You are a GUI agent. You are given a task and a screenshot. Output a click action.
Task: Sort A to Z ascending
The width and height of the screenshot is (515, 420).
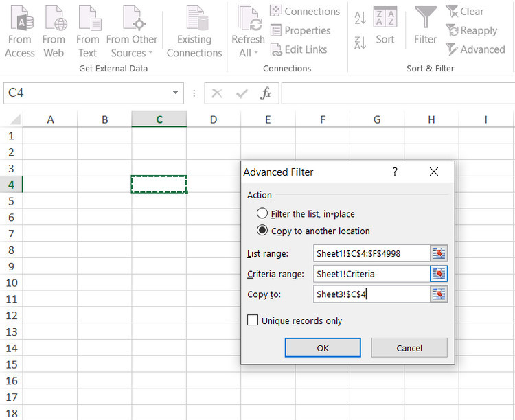click(360, 17)
